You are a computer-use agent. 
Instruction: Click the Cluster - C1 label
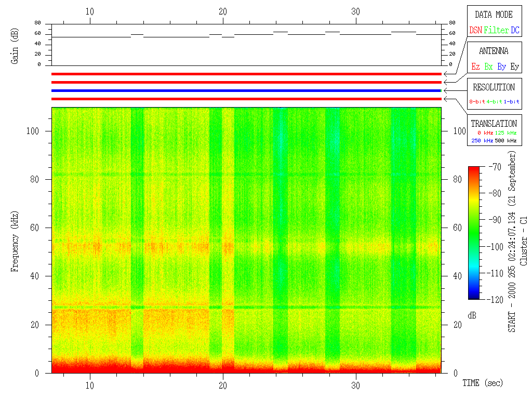(524, 242)
